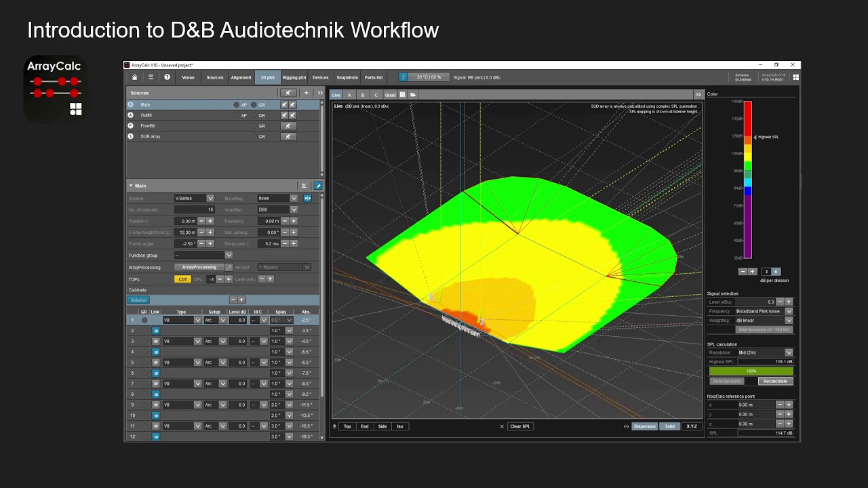868x488 pixels.
Task: Open the Frequency Broadband Pink noise dropdown
Action: tap(764, 311)
